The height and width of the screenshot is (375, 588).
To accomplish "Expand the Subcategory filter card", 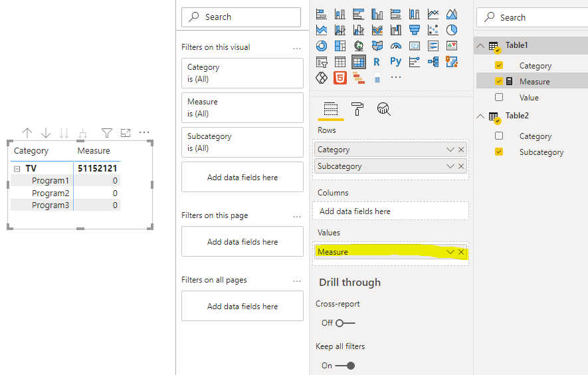I will (x=243, y=142).
